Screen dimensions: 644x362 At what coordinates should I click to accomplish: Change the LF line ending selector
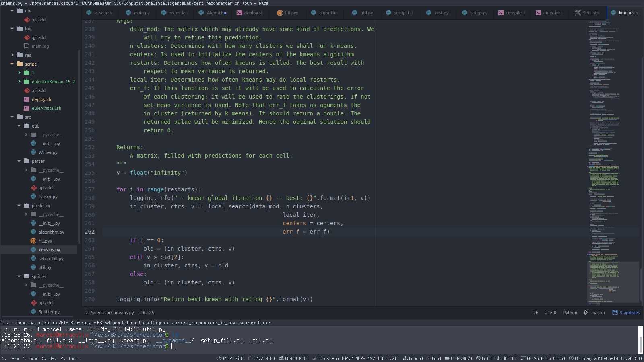(535, 313)
